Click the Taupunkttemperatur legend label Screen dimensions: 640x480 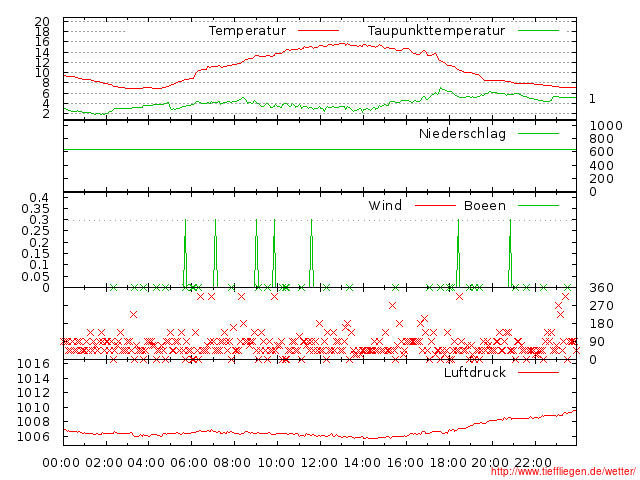[436, 31]
